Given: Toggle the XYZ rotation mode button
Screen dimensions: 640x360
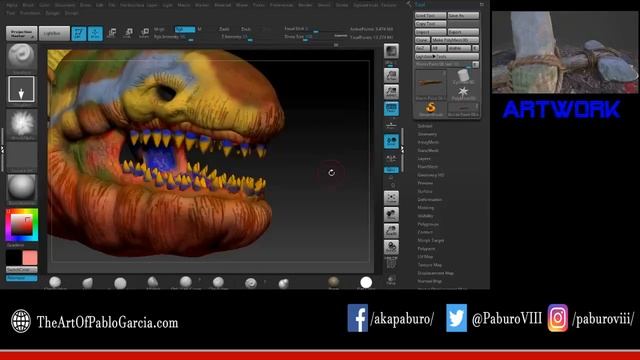Looking at the screenshot, I should coord(391,169).
